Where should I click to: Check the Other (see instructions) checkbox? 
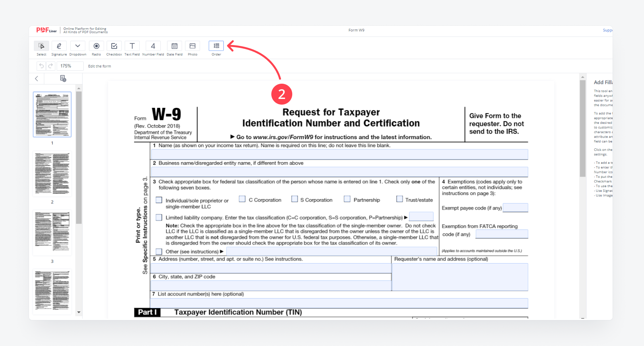pyautogui.click(x=159, y=251)
